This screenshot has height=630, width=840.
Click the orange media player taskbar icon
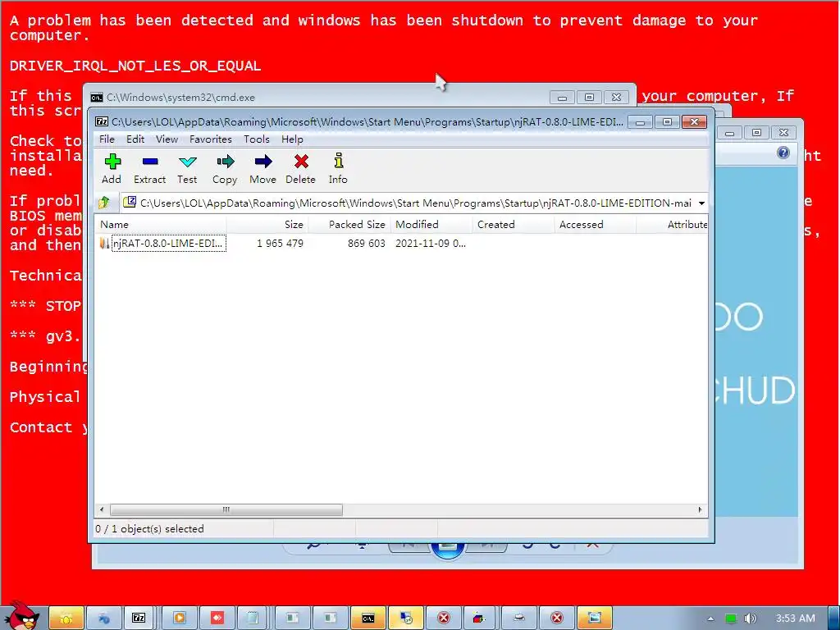pyautogui.click(x=179, y=619)
